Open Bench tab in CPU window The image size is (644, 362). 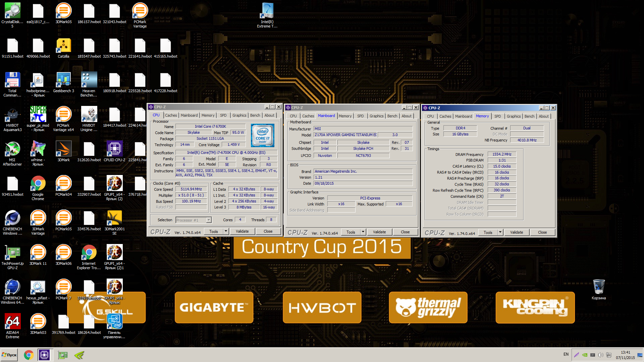[x=255, y=115]
